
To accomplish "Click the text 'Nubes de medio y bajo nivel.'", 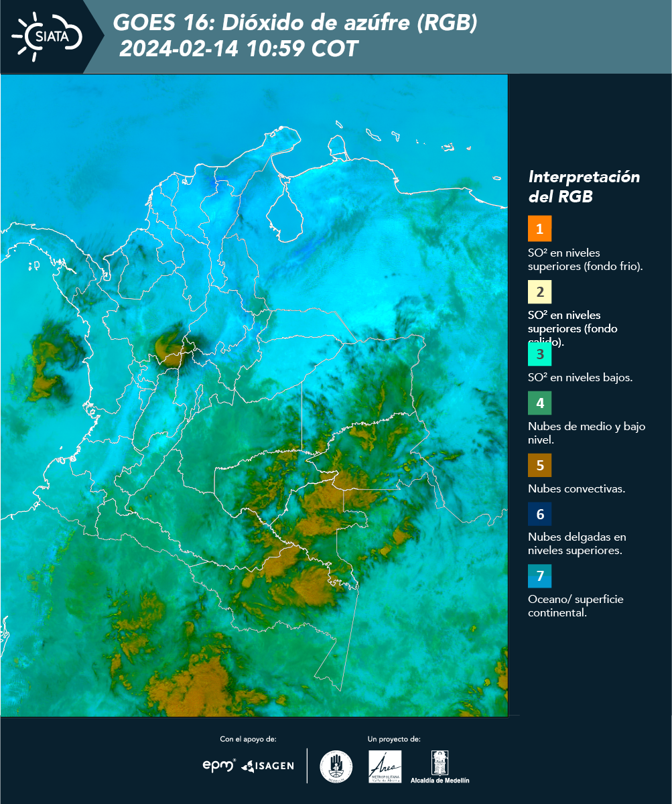I will (587, 433).
